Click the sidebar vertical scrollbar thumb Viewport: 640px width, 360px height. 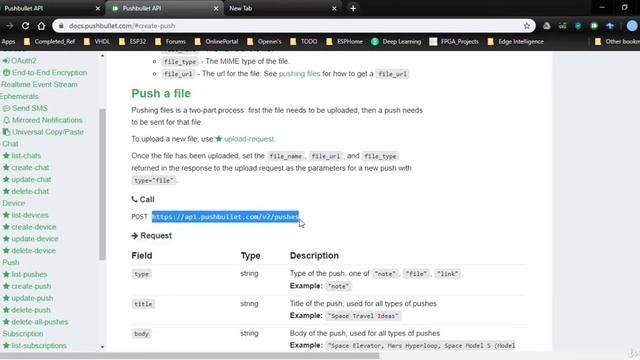pyautogui.click(x=102, y=184)
